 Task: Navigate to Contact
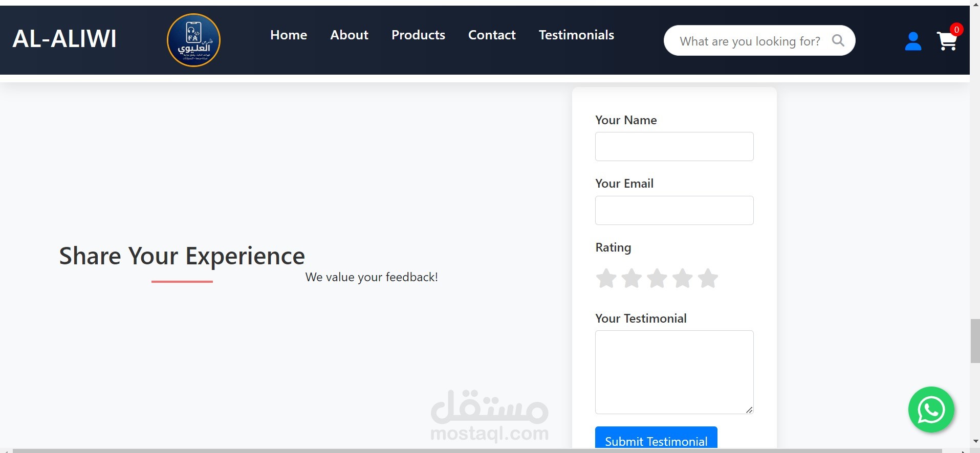[492, 35]
